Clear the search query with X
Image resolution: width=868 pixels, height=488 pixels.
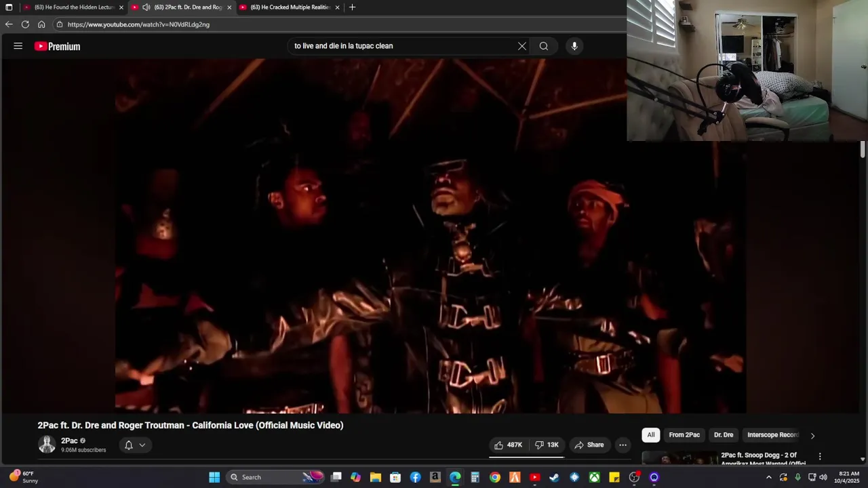pos(522,46)
